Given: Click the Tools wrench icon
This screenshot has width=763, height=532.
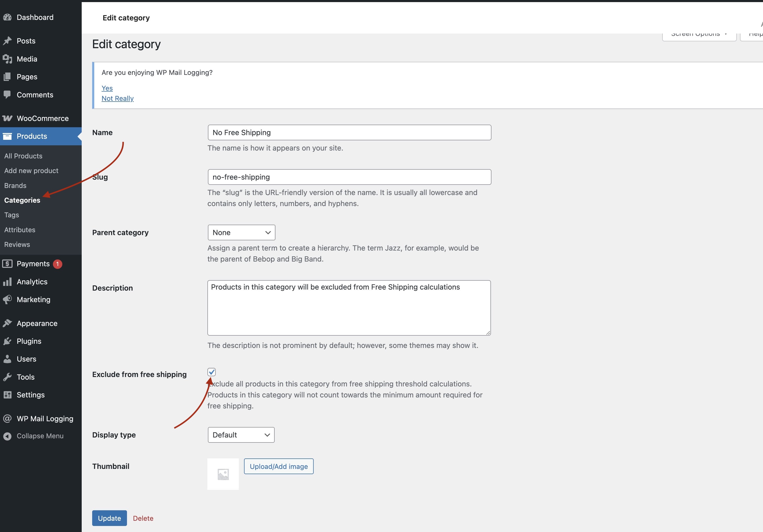Looking at the screenshot, I should [x=7, y=377].
